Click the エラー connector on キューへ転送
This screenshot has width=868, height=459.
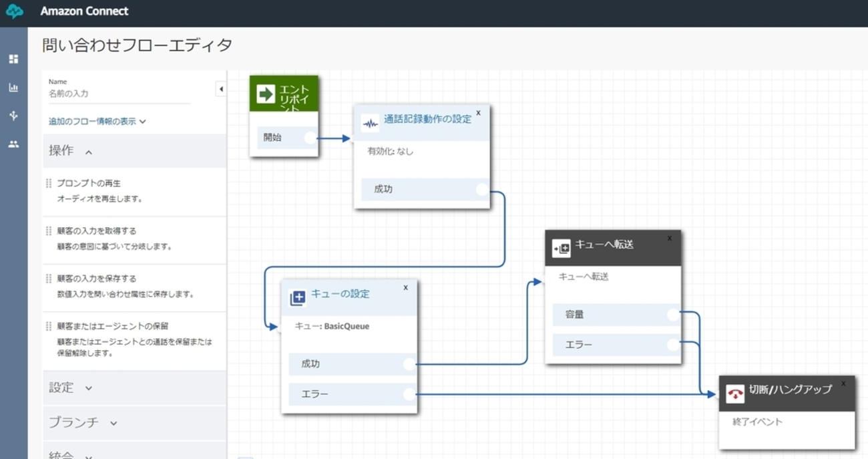click(674, 345)
